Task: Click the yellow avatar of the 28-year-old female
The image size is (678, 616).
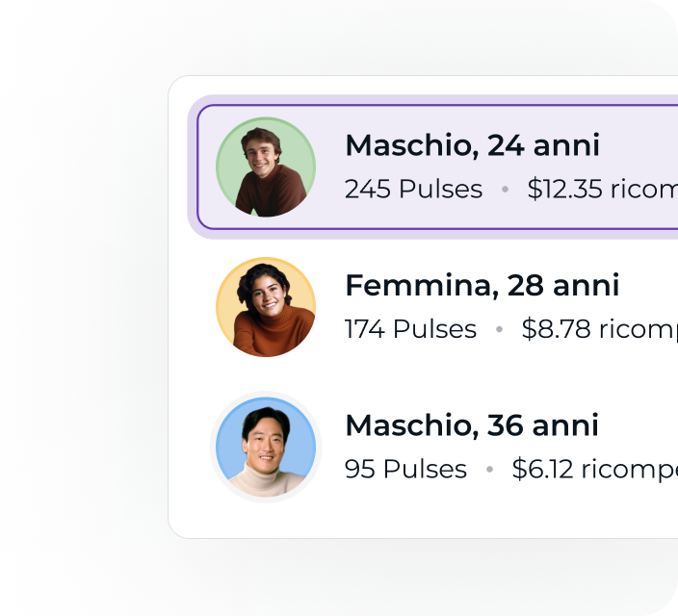Action: 266,307
